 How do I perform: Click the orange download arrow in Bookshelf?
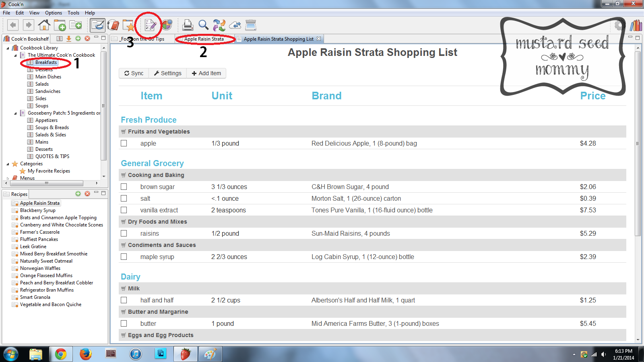coord(69,39)
